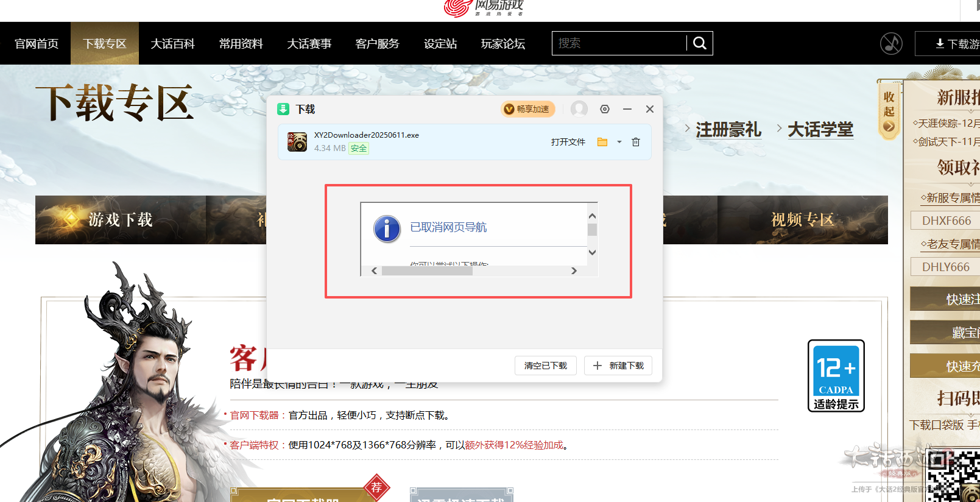Open download manager settings gear
Image resolution: width=980 pixels, height=502 pixels.
point(604,109)
